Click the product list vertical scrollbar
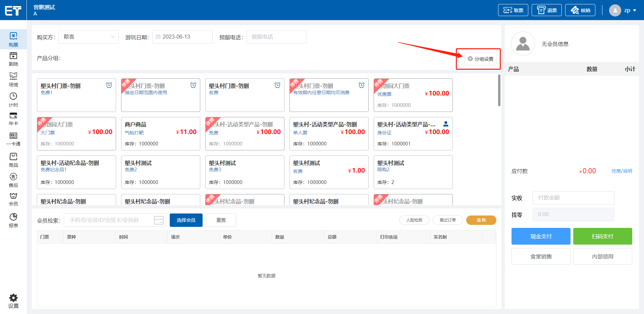644x314 pixels. [499, 90]
